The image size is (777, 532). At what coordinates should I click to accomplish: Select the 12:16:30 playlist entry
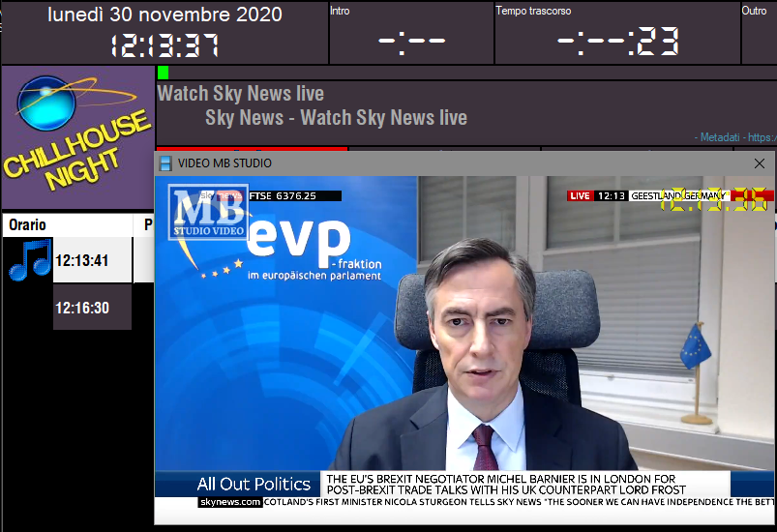click(x=92, y=308)
